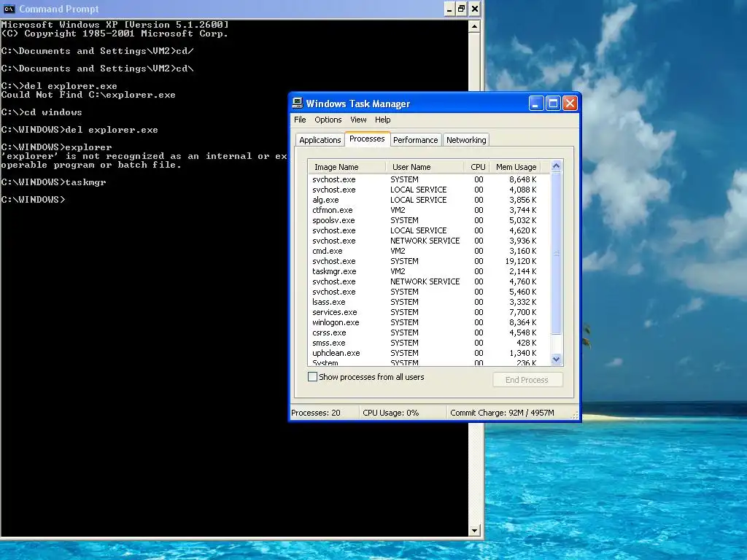
Task: Click the Command Prompt title bar icon
Action: pyautogui.click(x=9, y=9)
